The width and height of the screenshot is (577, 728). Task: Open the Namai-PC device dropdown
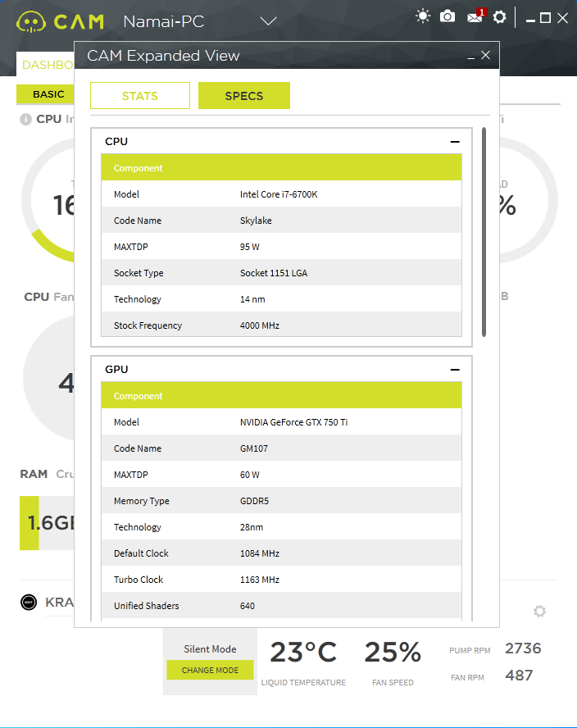(x=268, y=21)
